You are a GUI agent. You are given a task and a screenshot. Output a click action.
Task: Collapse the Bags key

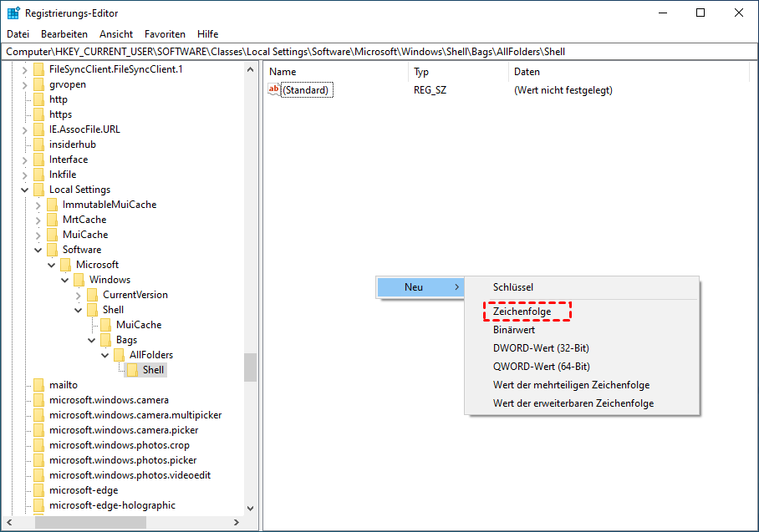[91, 340]
